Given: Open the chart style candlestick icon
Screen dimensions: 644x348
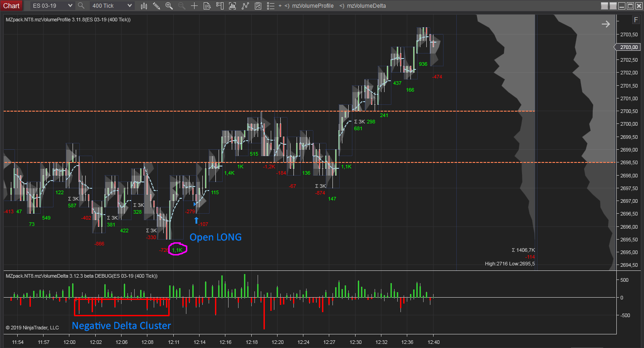Looking at the screenshot, I should pos(144,6).
